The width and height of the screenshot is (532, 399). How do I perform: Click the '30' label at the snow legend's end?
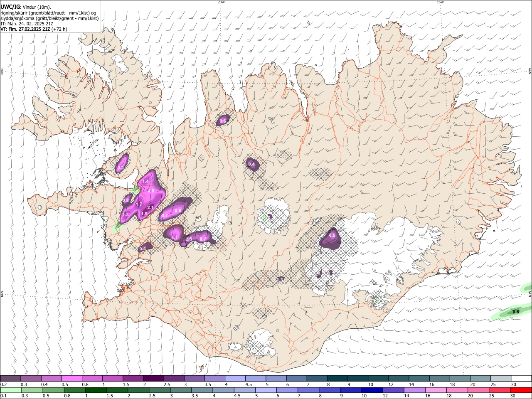tap(514, 384)
